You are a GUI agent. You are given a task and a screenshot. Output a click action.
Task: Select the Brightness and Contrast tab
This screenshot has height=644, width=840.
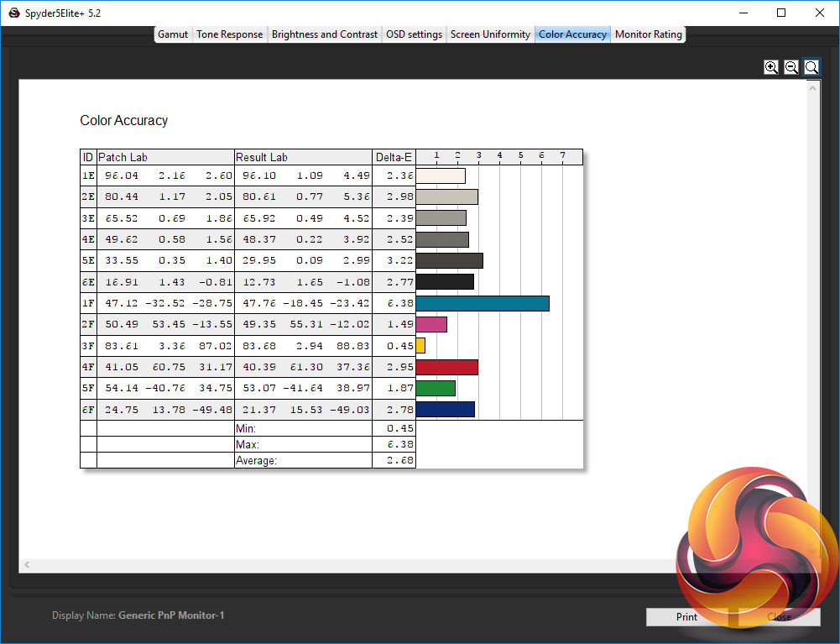(x=324, y=34)
